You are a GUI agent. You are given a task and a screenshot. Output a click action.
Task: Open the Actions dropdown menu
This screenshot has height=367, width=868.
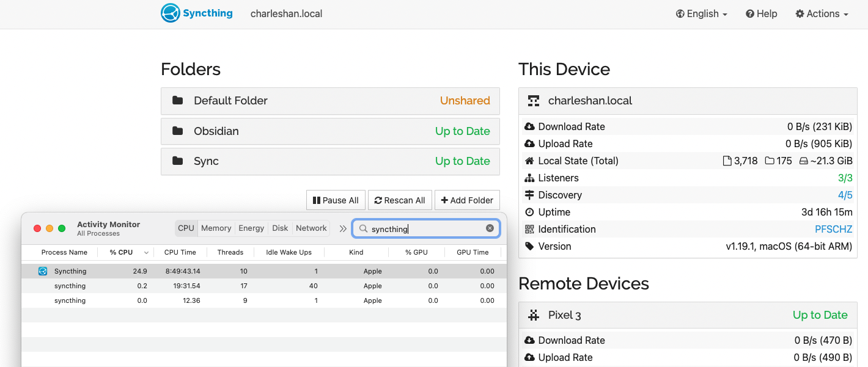tap(822, 13)
